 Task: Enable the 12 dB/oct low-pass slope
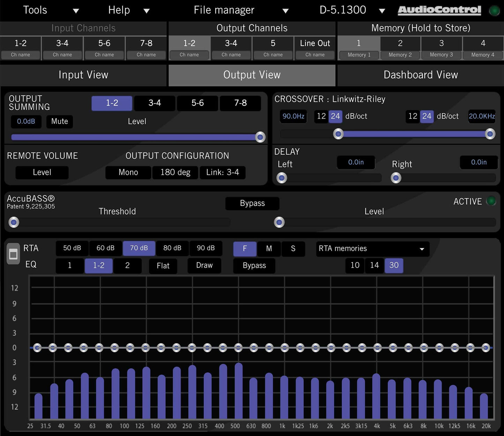413,116
